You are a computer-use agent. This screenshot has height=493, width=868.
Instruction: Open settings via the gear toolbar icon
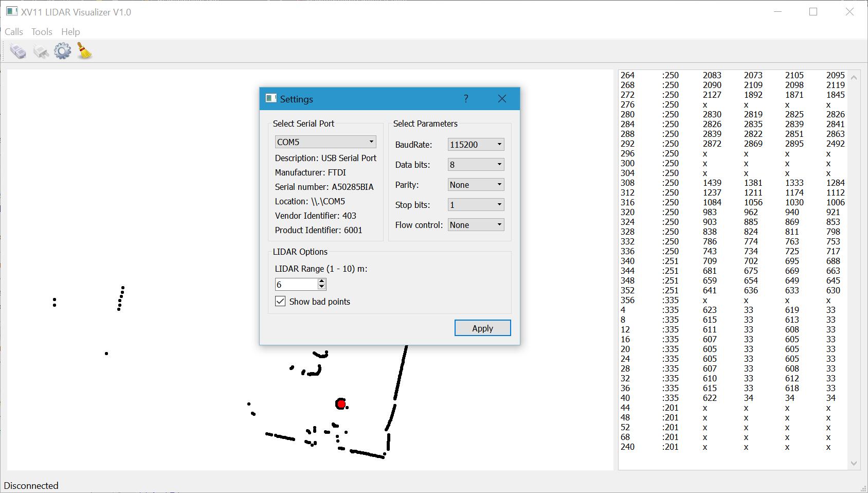click(x=63, y=51)
